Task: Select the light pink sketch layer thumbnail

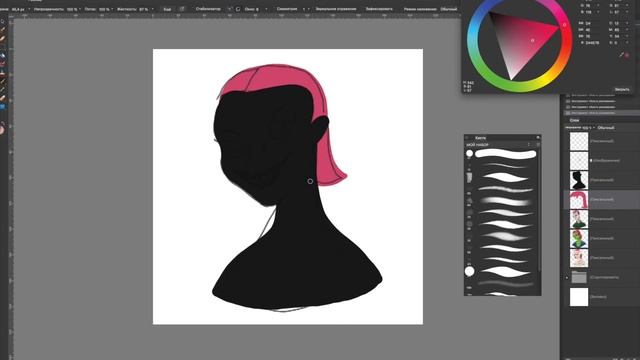Action: [579, 258]
